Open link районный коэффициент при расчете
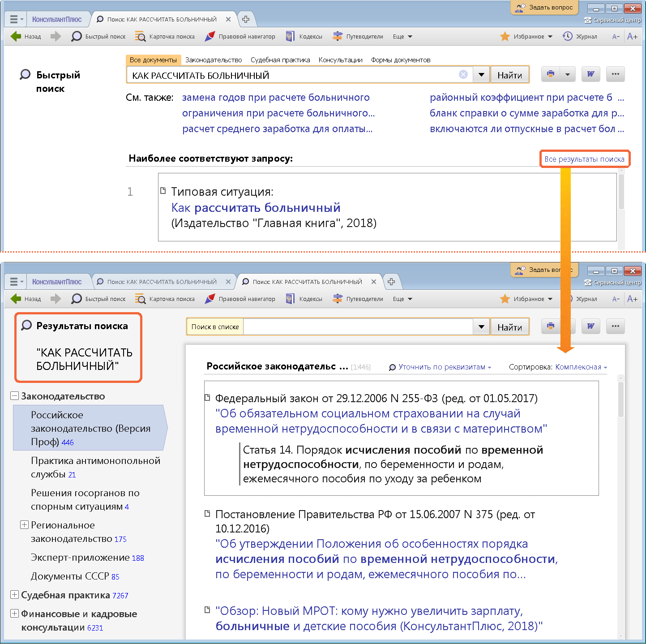 click(x=527, y=98)
